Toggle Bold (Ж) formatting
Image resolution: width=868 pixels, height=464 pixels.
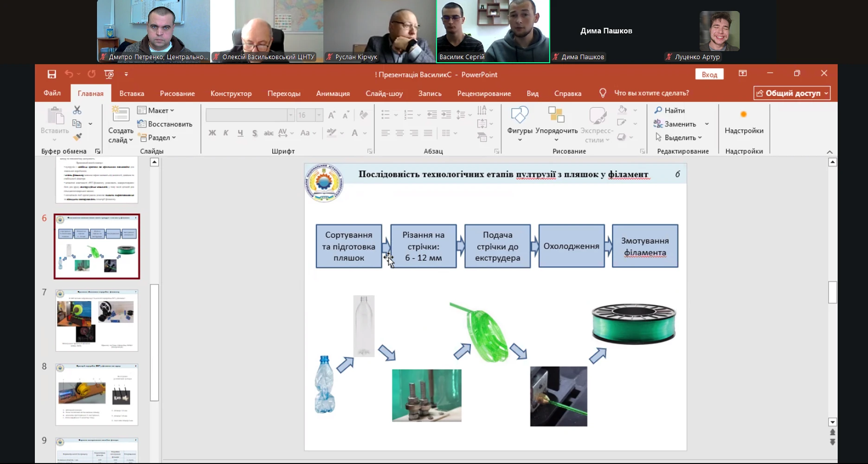[x=212, y=133]
